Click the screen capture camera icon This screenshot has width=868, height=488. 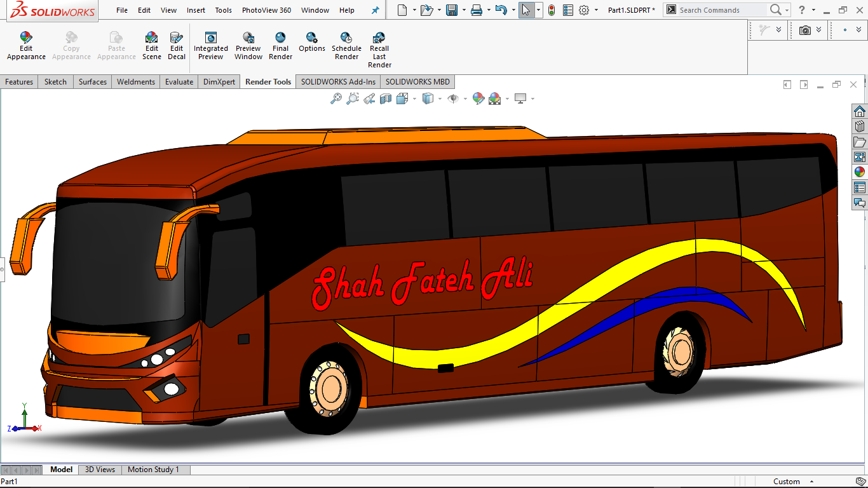[805, 30]
